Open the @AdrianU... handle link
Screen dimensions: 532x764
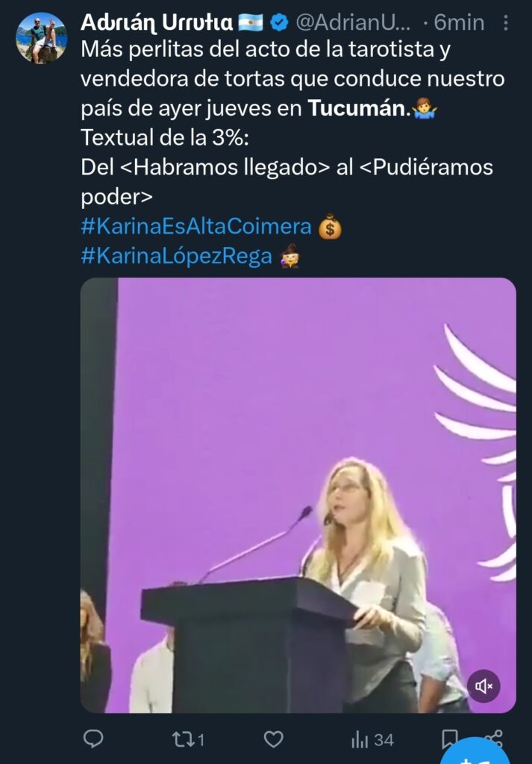[x=353, y=23]
